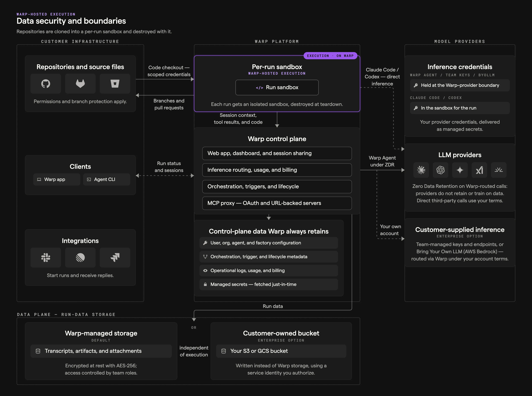
Task: Click User, org, agent, and factory configuration row
Action: point(269,243)
